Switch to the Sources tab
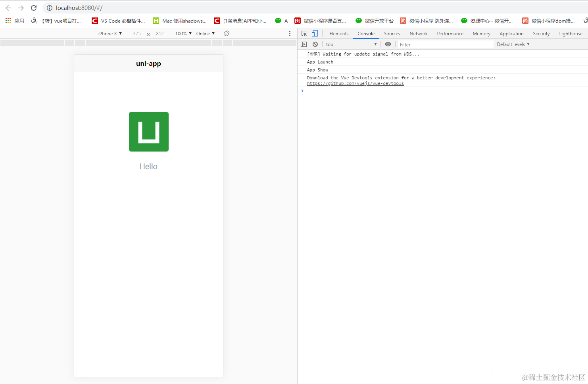The height and width of the screenshot is (384, 588). [392, 34]
